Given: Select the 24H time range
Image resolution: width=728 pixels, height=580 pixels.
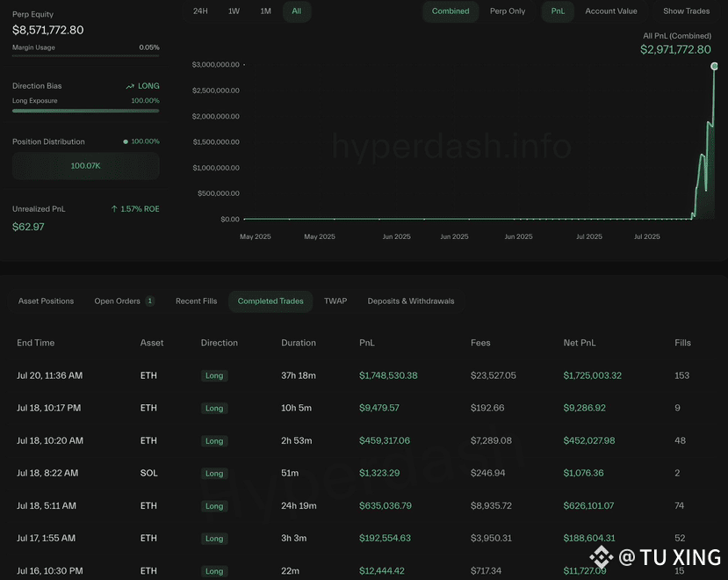Looking at the screenshot, I should coord(200,11).
